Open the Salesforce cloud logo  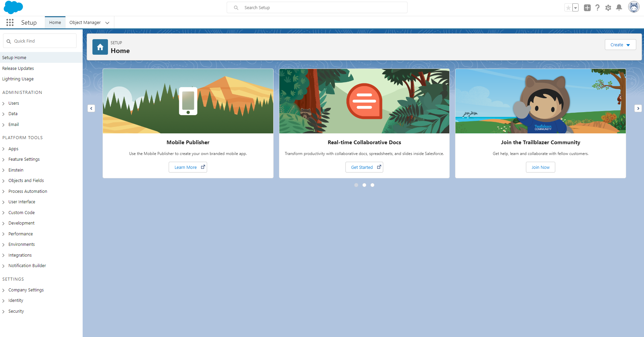coord(13,7)
